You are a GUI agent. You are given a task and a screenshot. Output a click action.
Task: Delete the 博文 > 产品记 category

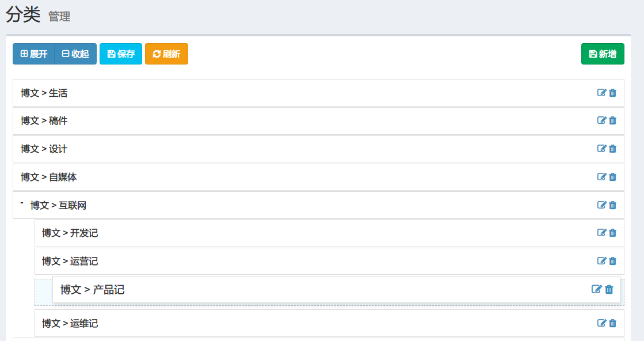tap(609, 289)
